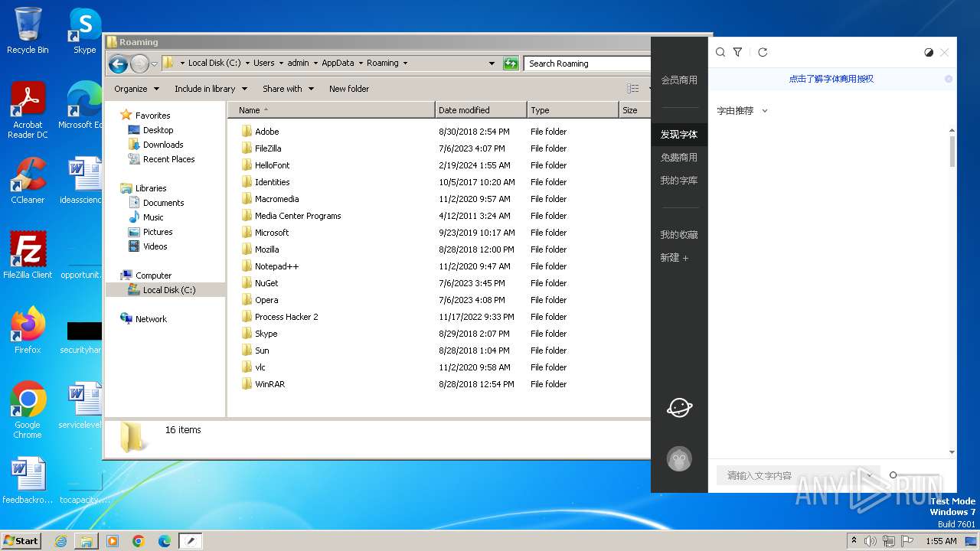The width and height of the screenshot is (980, 551).
Task: Click the green refresh button in the address bar
Action: [511, 64]
